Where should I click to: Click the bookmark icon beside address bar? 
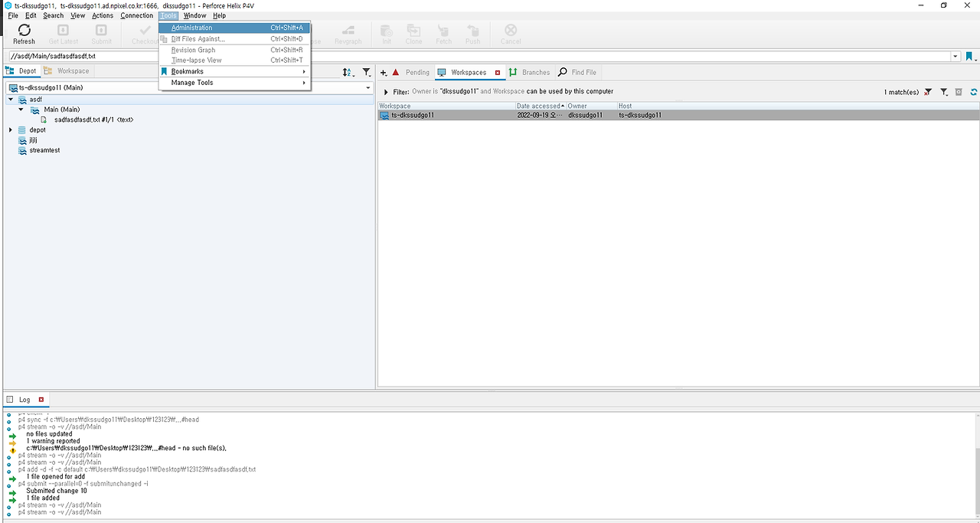coord(969,57)
